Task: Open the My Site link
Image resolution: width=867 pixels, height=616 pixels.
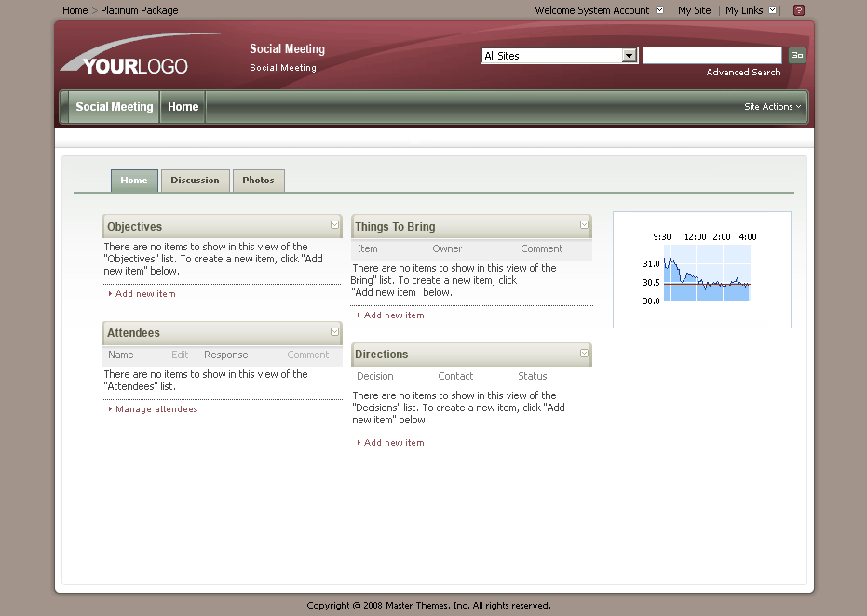Action: tap(694, 10)
